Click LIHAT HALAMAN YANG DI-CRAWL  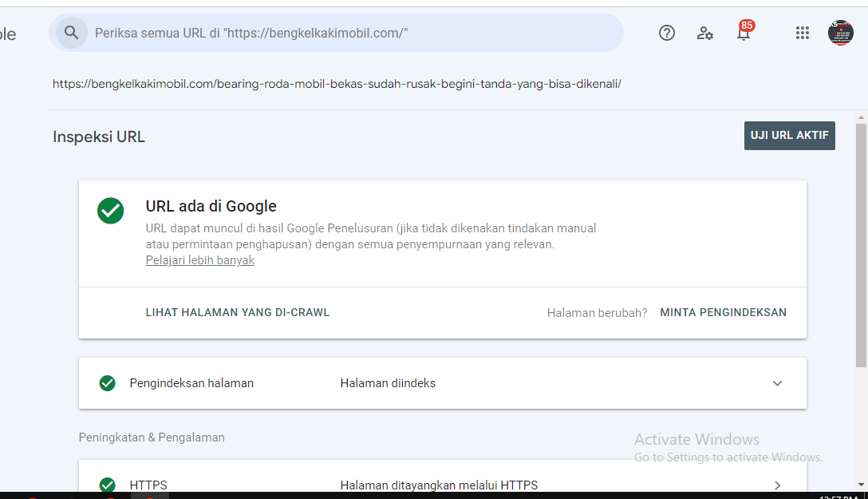pos(238,312)
